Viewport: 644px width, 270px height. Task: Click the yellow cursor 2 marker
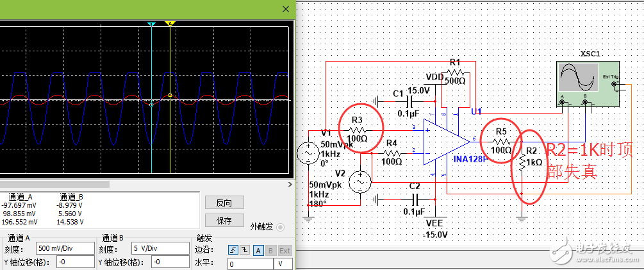click(170, 24)
